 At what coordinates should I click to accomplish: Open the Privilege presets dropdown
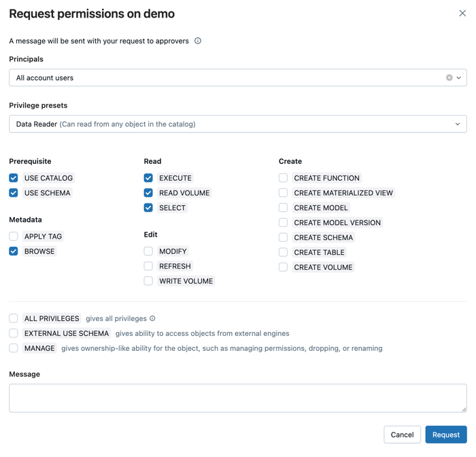pos(237,124)
